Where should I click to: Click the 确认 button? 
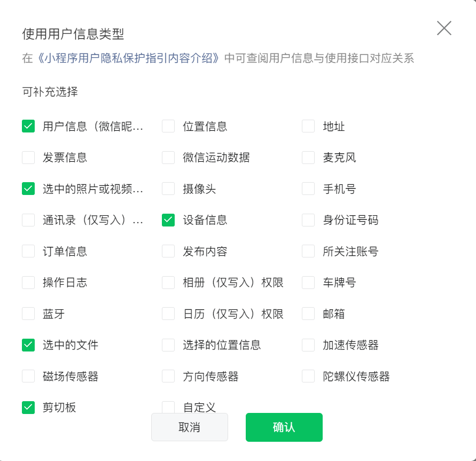click(284, 427)
